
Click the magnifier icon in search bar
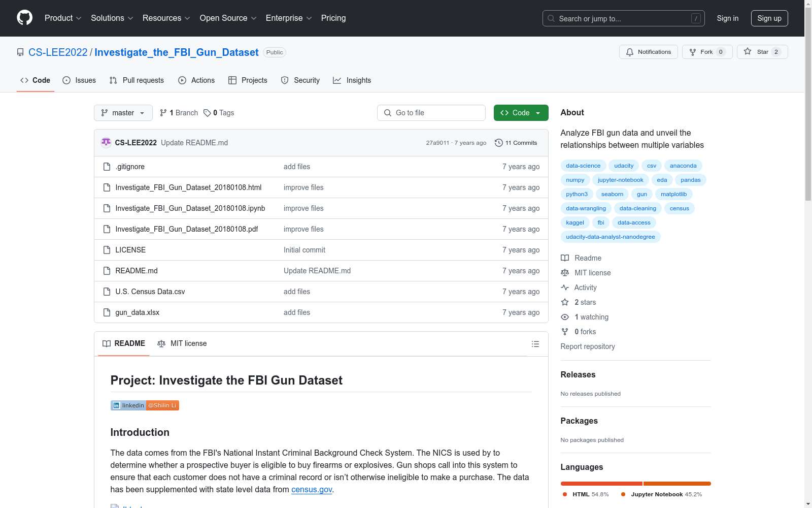coord(551,18)
